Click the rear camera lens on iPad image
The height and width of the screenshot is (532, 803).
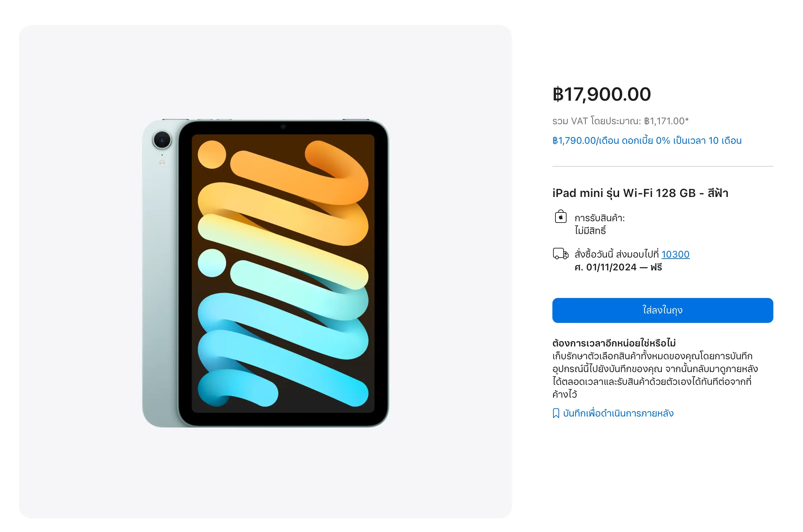pos(162,140)
